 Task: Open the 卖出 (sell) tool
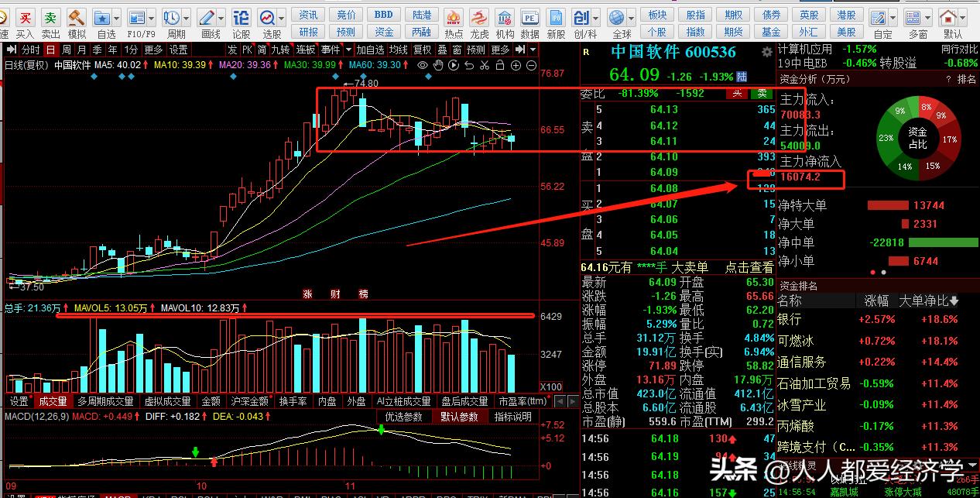coord(50,17)
